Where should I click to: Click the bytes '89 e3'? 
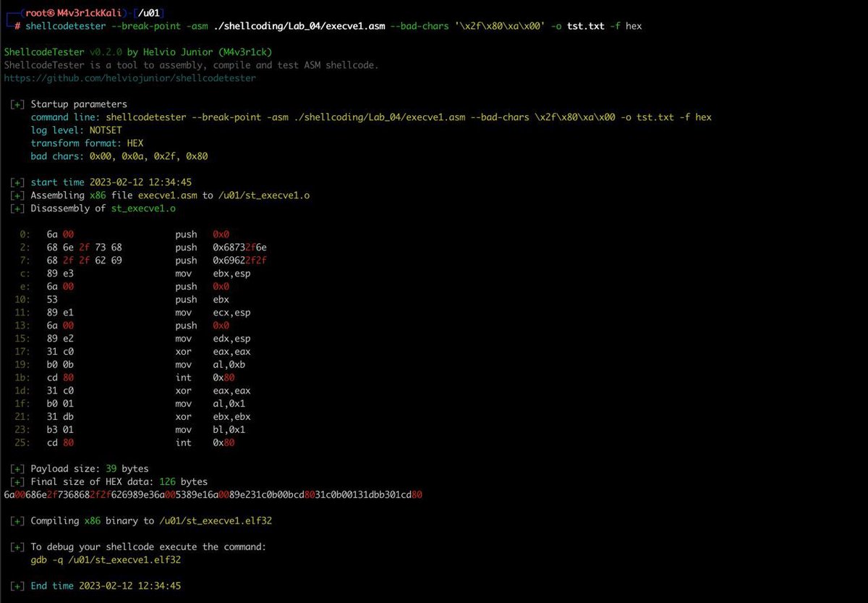pos(59,273)
